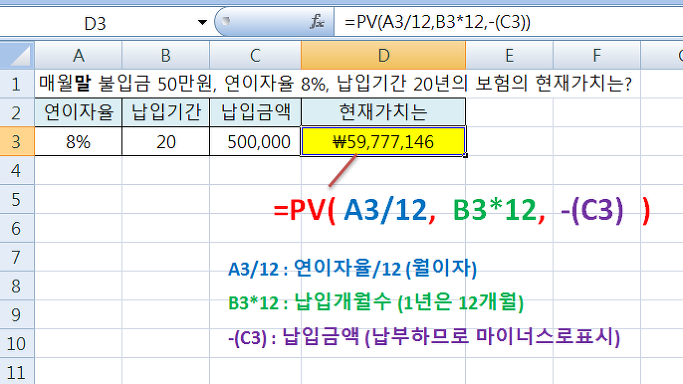Select column E header
This screenshot has width=683, height=384.
coord(509,55)
